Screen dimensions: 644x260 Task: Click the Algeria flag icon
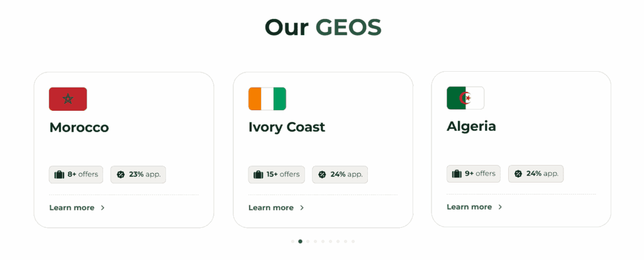[x=465, y=98]
